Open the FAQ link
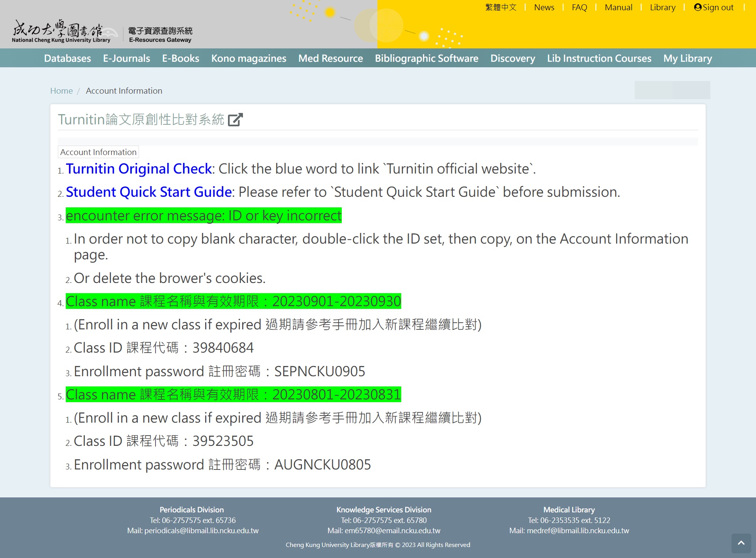Viewport: 756px width, 558px height. [x=580, y=7]
